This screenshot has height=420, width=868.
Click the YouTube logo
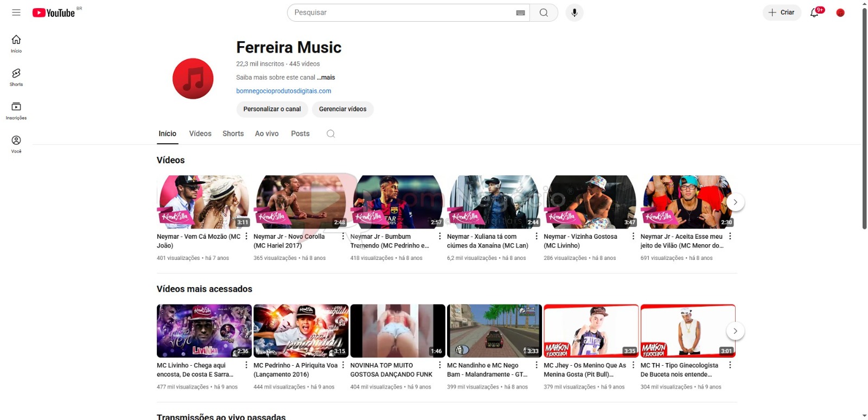point(54,12)
